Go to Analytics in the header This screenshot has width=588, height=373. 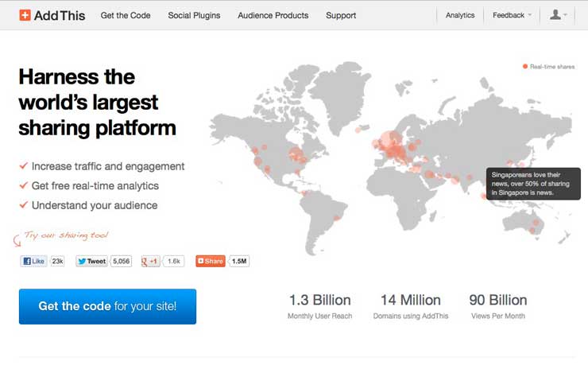coord(460,15)
